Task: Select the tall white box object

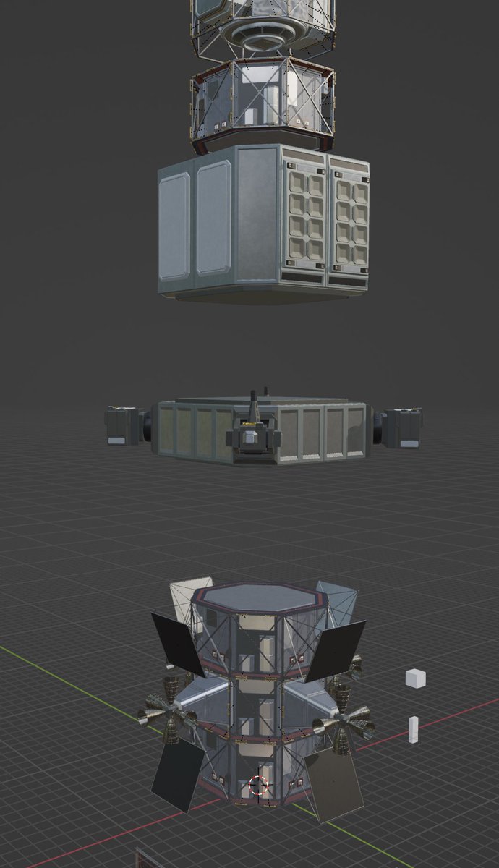Action: click(414, 729)
